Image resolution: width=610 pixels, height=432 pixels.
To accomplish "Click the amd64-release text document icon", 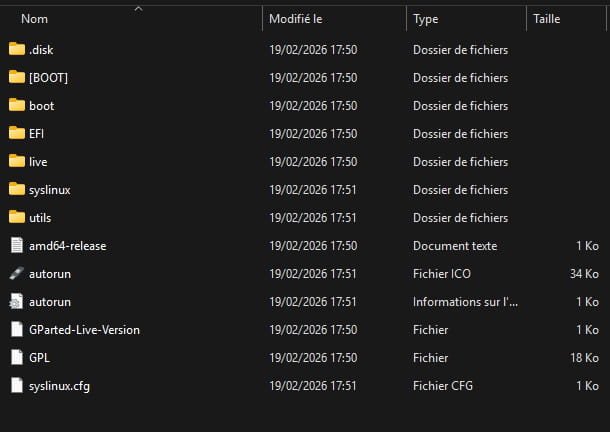I will [16, 245].
